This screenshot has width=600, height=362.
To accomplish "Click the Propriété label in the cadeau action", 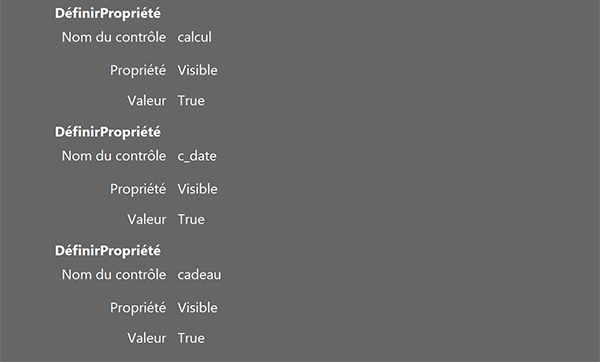I will 138,308.
